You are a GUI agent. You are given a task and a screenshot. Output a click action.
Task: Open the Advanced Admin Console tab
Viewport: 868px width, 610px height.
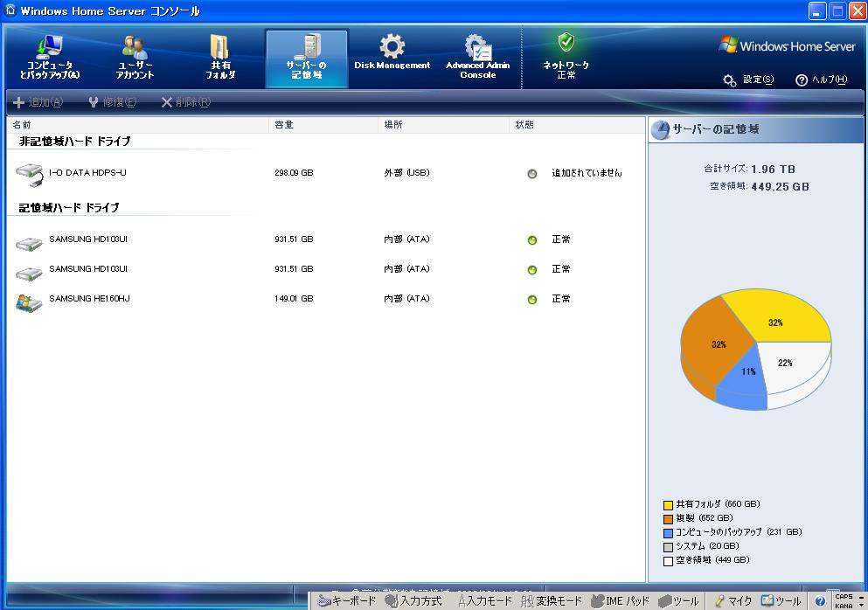(478, 57)
